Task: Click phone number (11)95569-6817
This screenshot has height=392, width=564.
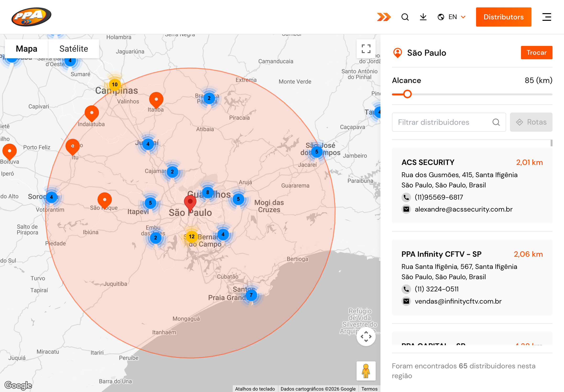Action: coord(439,197)
